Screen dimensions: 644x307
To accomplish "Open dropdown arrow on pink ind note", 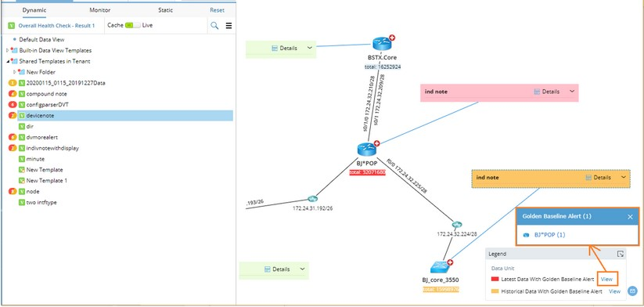I will click(572, 91).
